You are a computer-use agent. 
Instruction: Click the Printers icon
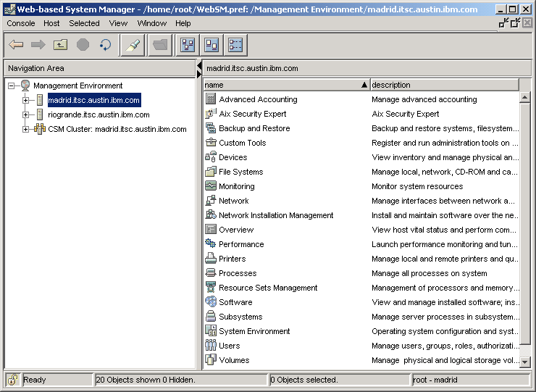click(211, 258)
